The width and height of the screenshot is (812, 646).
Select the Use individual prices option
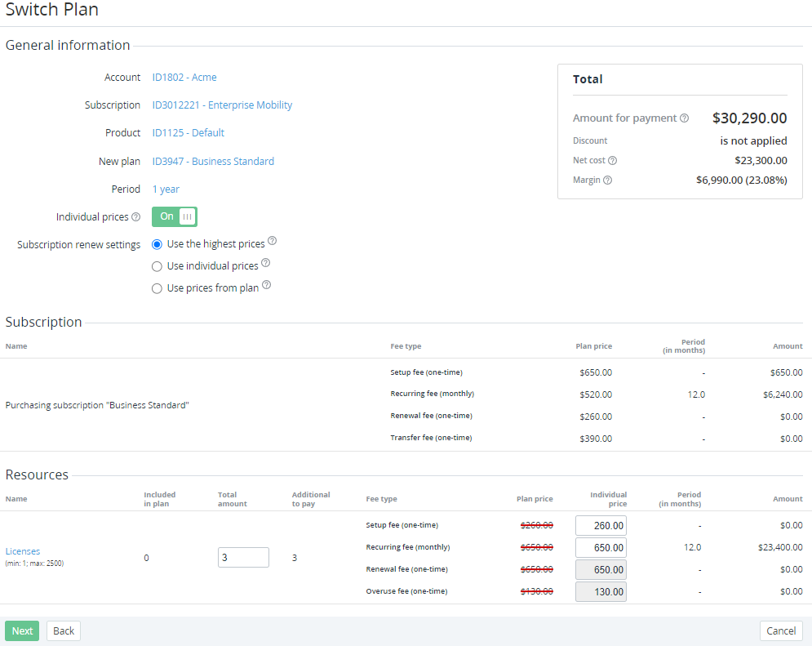(x=157, y=266)
